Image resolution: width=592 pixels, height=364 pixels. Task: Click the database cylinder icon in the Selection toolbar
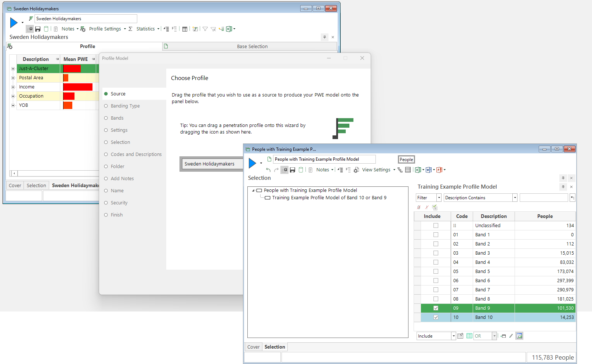tap(301, 170)
